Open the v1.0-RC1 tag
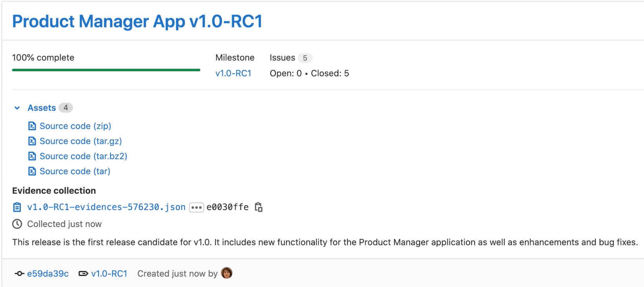 [109, 273]
